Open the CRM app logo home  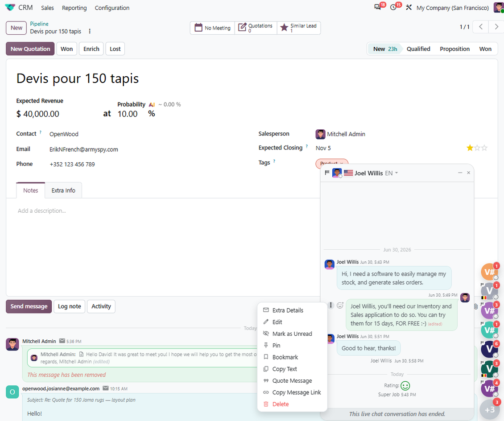(x=10, y=8)
